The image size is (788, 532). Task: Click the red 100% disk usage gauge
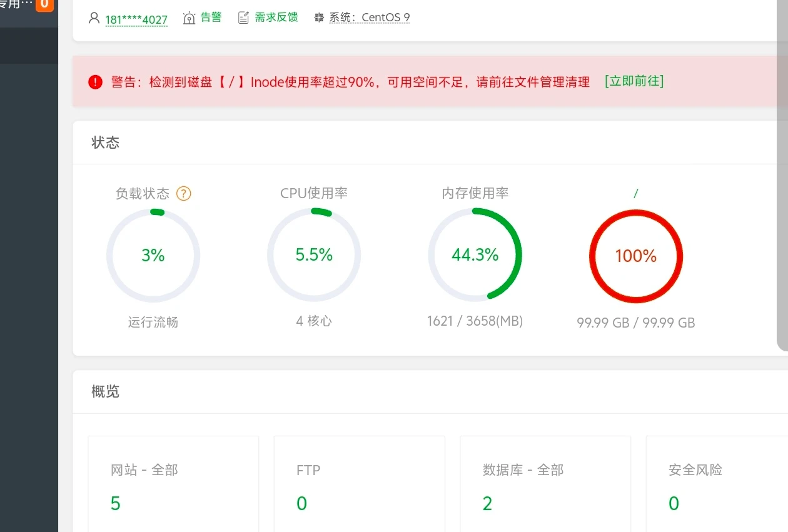tap(636, 256)
